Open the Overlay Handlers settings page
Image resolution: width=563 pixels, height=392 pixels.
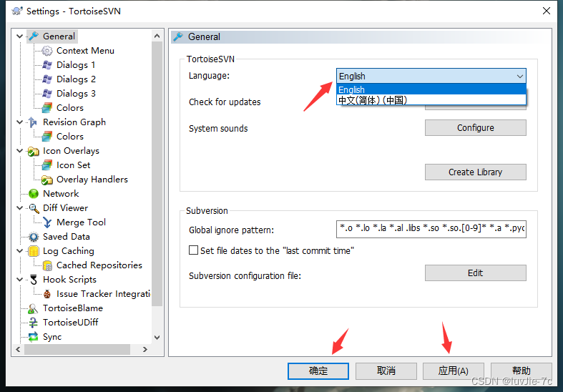pos(92,180)
